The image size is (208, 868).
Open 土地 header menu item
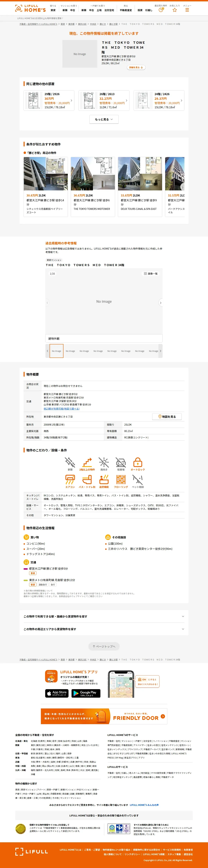click(x=99, y=10)
